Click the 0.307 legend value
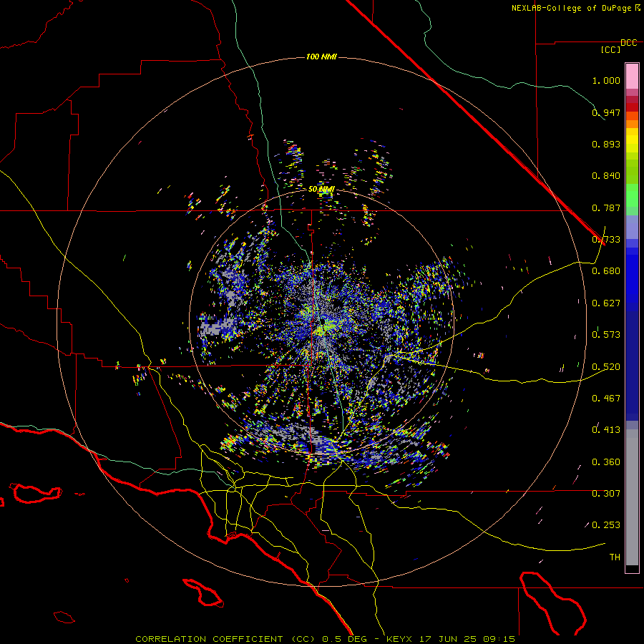This screenshot has width=644, height=644. [x=606, y=494]
